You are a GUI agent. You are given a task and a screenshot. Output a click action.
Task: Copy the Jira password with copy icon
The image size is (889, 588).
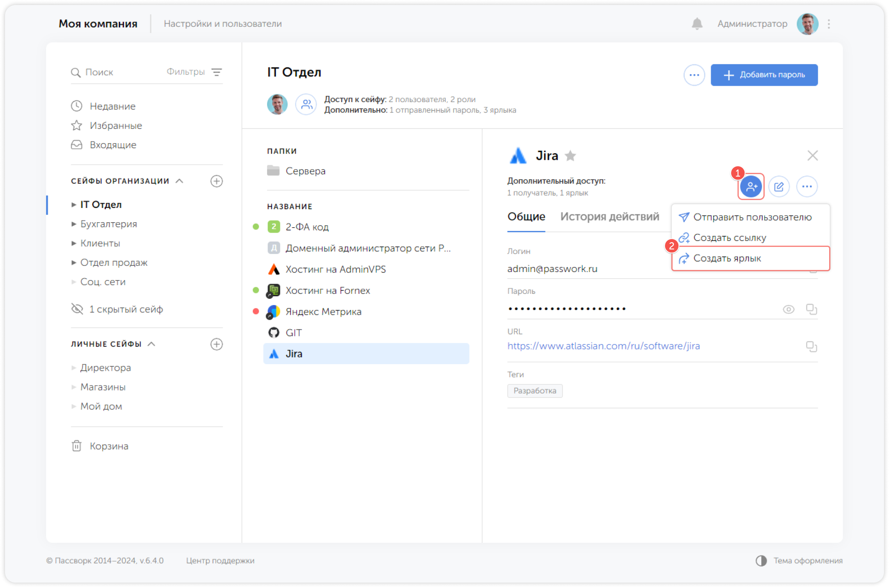point(811,309)
